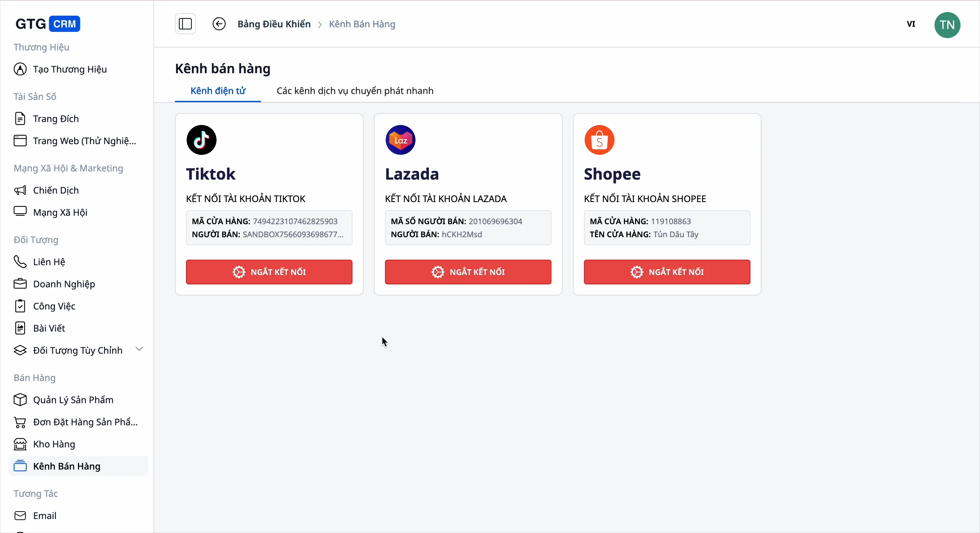Click the Tiktok logo icon
The height and width of the screenshot is (533, 980).
[201, 140]
